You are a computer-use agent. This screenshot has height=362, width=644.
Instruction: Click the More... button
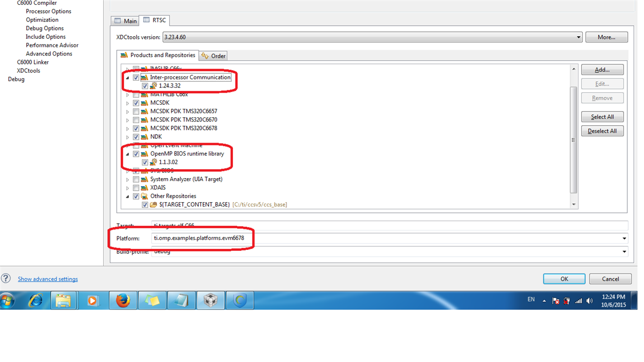[606, 37]
